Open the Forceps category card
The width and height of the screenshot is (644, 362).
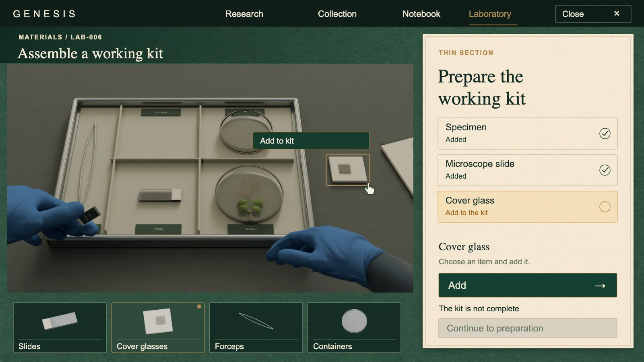[x=256, y=327]
